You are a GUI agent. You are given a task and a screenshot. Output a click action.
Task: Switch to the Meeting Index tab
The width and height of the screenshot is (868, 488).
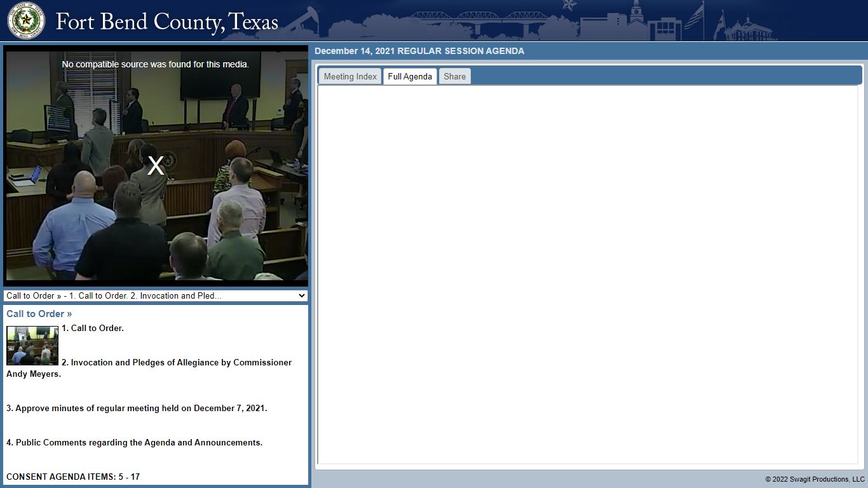pyautogui.click(x=350, y=76)
